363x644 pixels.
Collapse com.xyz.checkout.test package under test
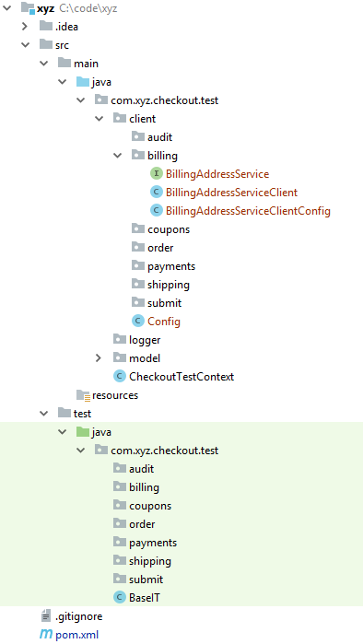[80, 451]
